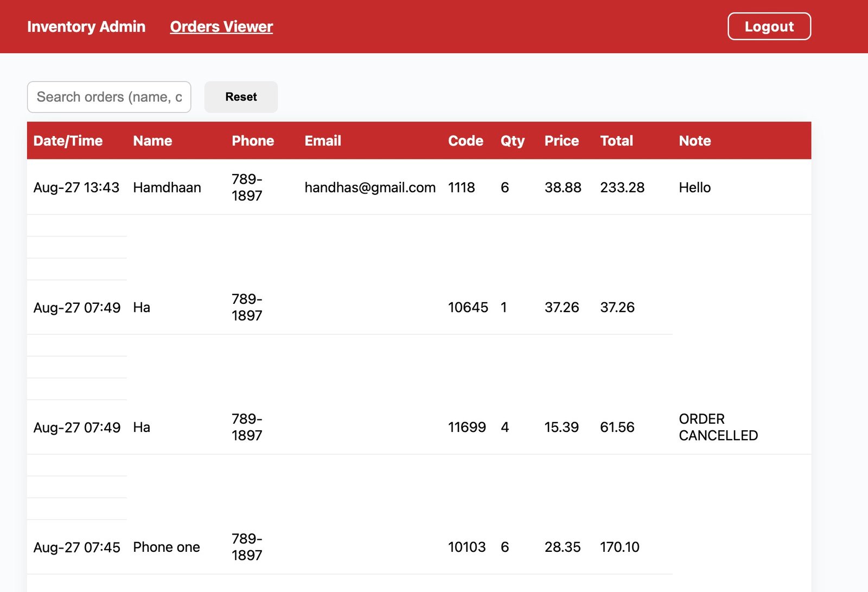The image size is (868, 592).
Task: Click the Qty column header
Action: tap(512, 141)
